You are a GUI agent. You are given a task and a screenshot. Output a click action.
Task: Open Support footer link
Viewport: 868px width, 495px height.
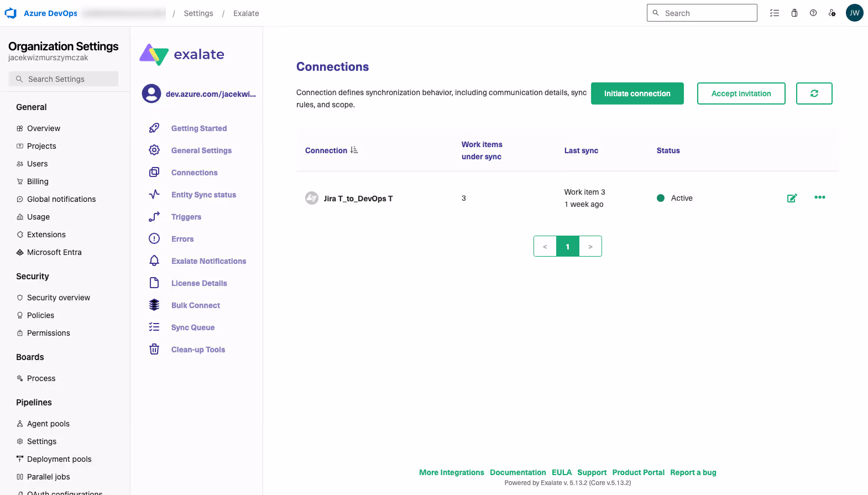pos(592,472)
